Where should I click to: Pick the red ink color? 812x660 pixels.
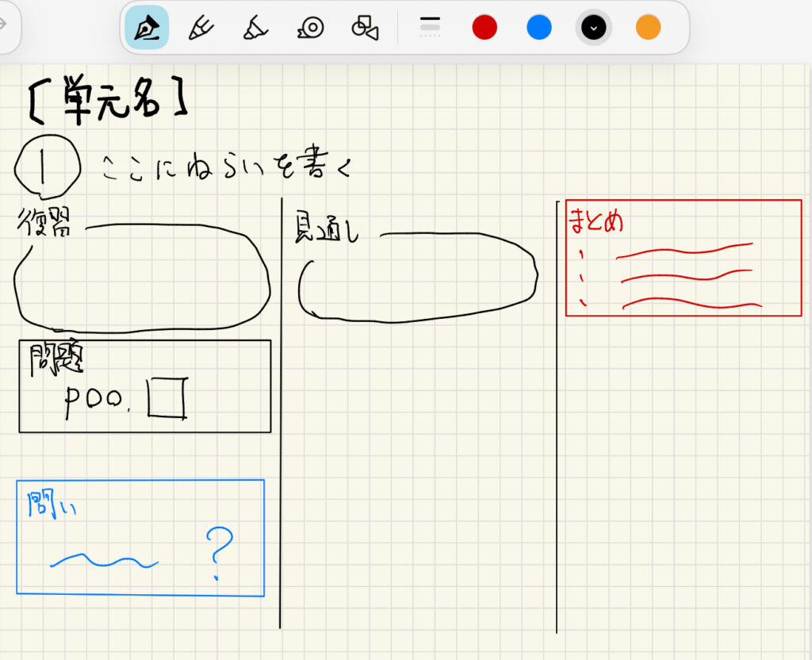485,28
